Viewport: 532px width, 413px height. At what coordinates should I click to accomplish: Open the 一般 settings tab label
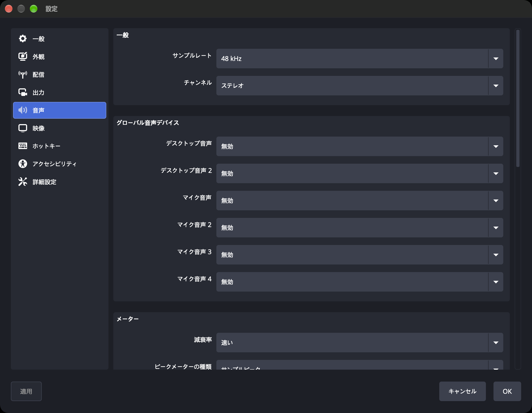click(39, 39)
